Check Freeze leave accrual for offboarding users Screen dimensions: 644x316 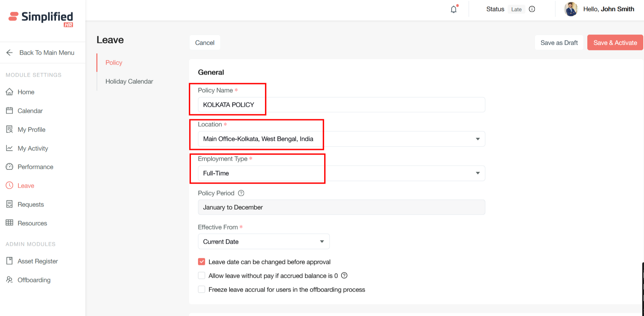point(202,289)
